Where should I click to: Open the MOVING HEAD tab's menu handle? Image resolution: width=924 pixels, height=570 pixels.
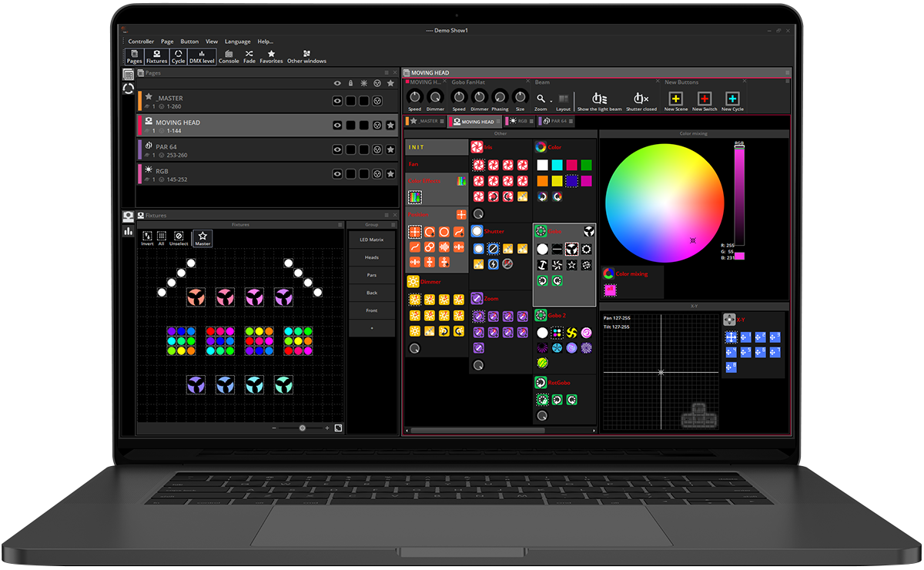coord(499,122)
